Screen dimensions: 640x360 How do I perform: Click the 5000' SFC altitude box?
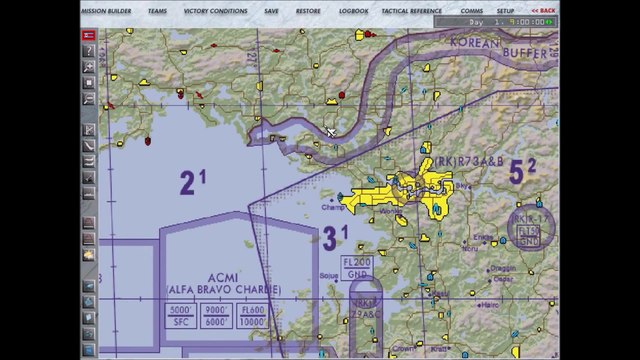tap(181, 316)
